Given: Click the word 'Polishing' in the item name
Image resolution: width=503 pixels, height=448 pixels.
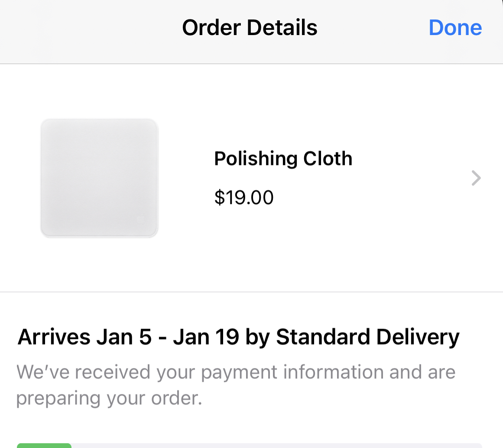Looking at the screenshot, I should pyautogui.click(x=256, y=159).
